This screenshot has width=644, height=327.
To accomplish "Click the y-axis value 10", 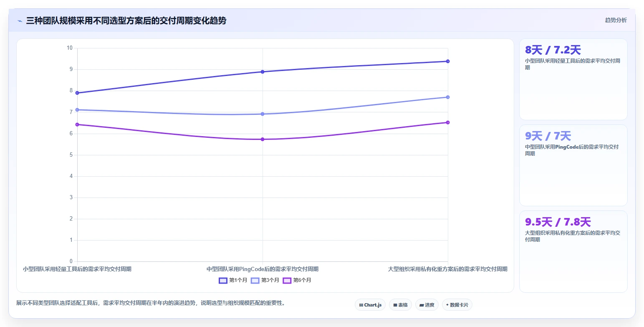I will coord(70,48).
